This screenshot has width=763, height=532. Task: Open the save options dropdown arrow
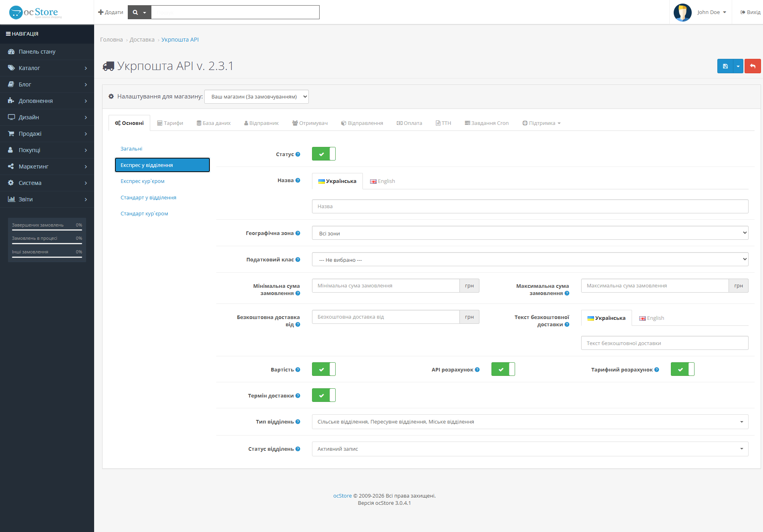tap(738, 66)
